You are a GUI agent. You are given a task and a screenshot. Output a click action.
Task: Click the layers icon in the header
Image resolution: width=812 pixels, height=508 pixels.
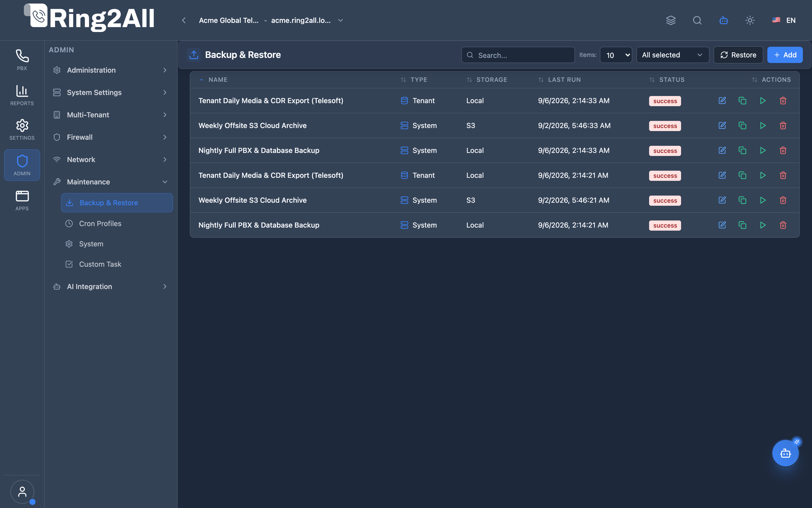[671, 20]
